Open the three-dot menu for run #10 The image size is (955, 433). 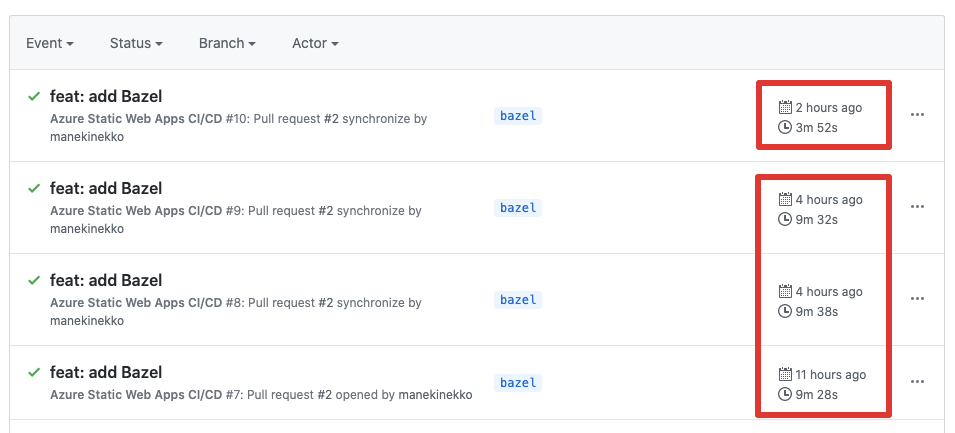pyautogui.click(x=917, y=115)
